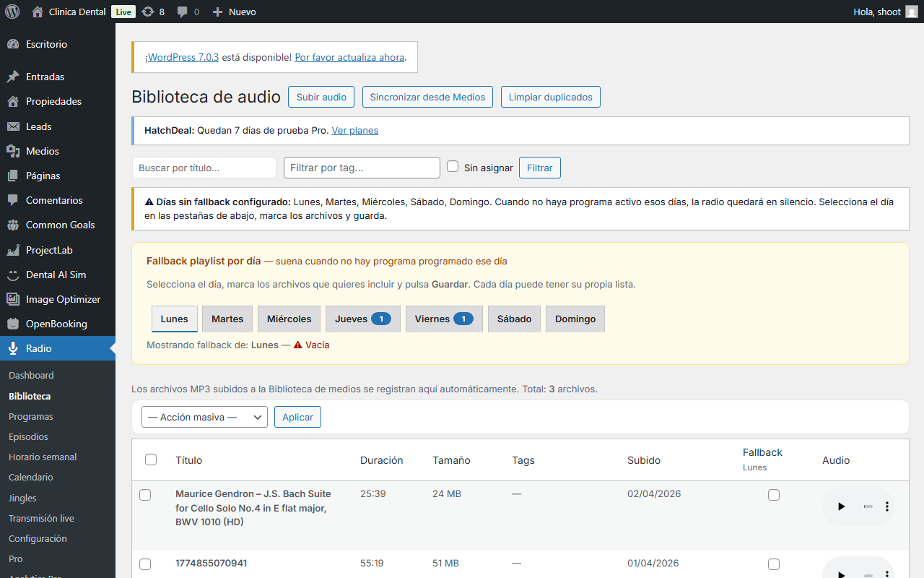This screenshot has height=578, width=924.
Task: Click the Live status badge in admin bar
Action: [x=123, y=12]
